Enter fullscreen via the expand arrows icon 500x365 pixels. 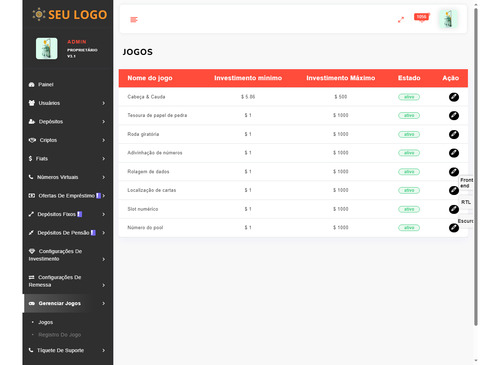pyautogui.click(x=401, y=20)
